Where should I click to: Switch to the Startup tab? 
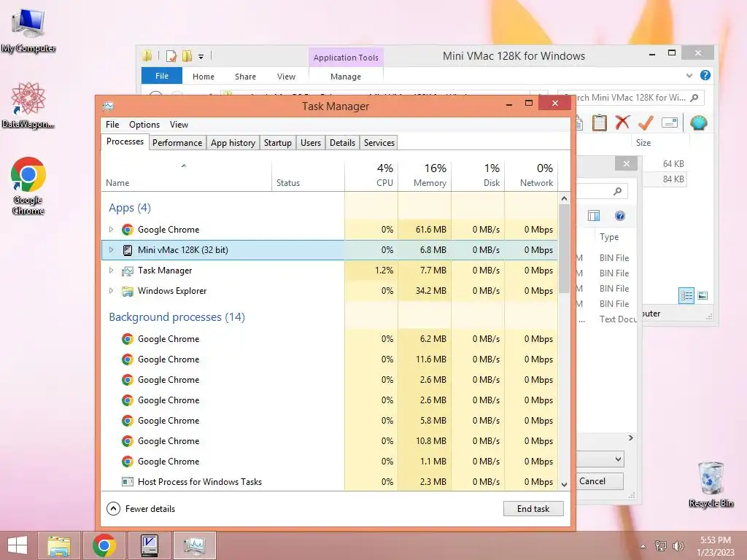click(278, 143)
